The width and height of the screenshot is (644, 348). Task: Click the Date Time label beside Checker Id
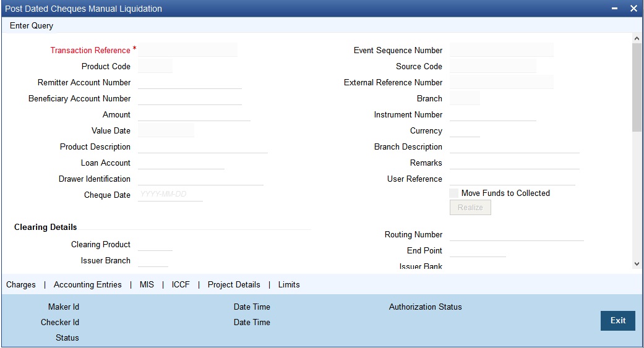[252, 323]
